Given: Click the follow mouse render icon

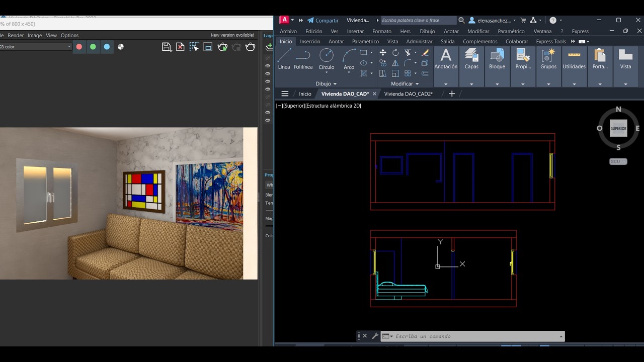Looking at the screenshot, I should point(194,47).
